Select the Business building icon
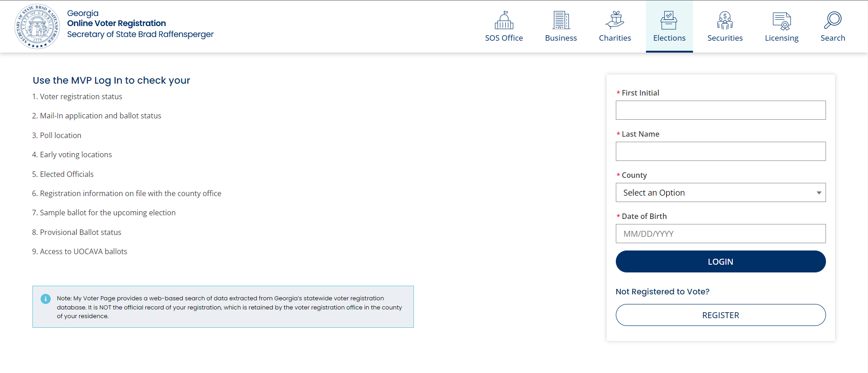Screen dimensions: 868x373 point(561,20)
